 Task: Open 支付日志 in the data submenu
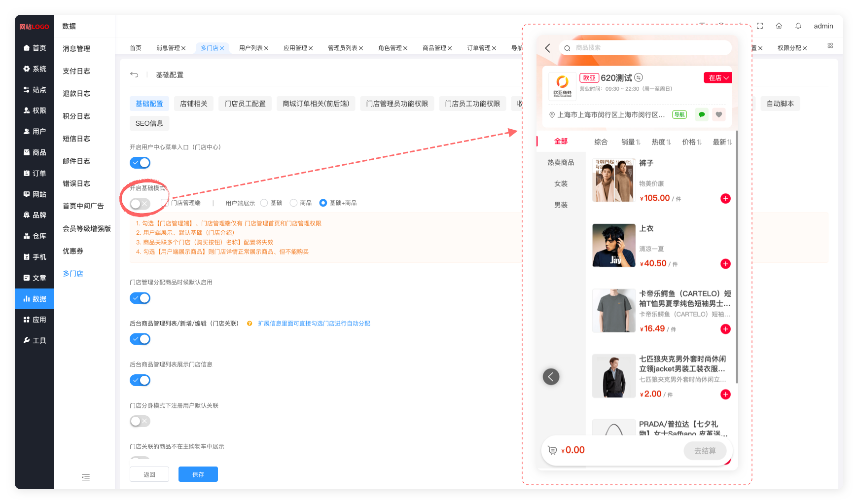76,71
